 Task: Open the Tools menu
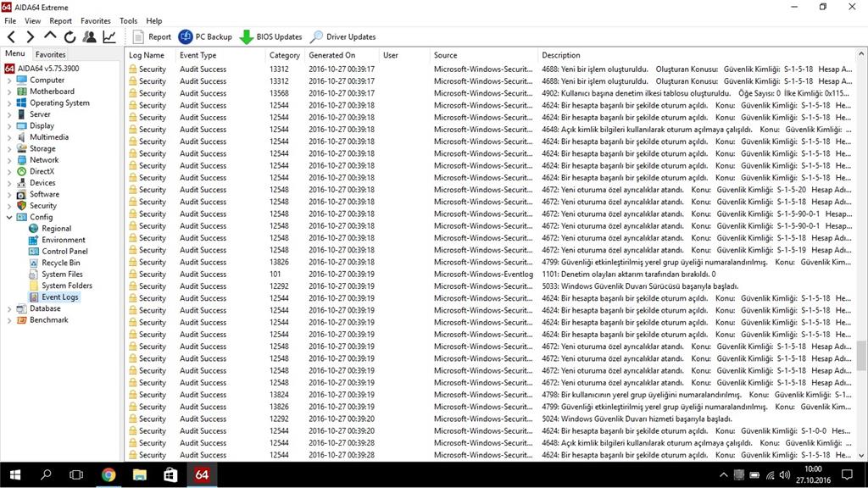click(x=129, y=21)
